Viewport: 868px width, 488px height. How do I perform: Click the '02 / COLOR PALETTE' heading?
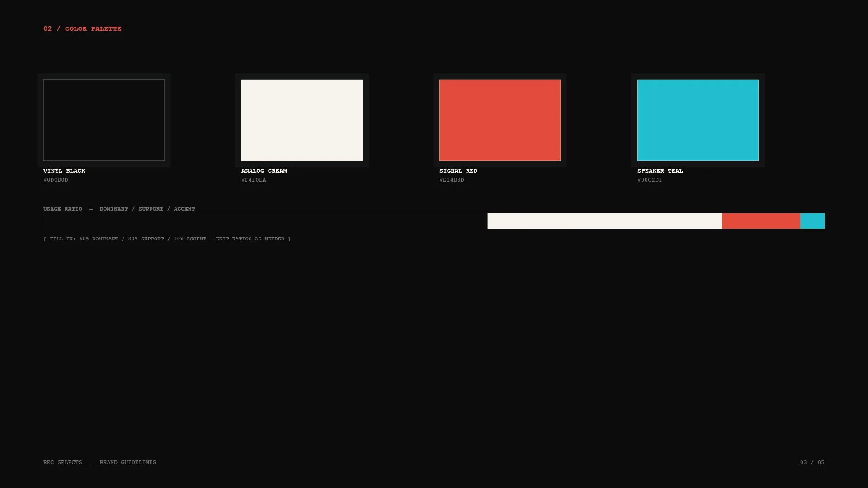pyautogui.click(x=82, y=28)
